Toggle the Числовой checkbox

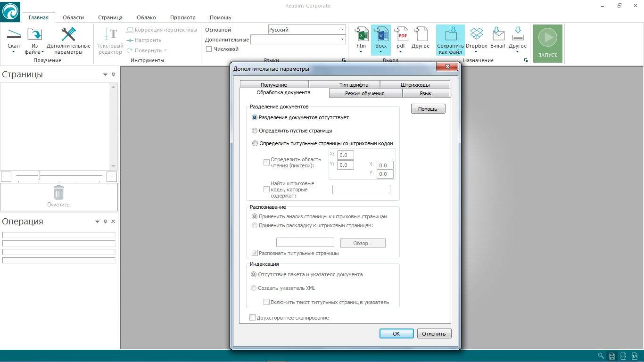pos(209,49)
